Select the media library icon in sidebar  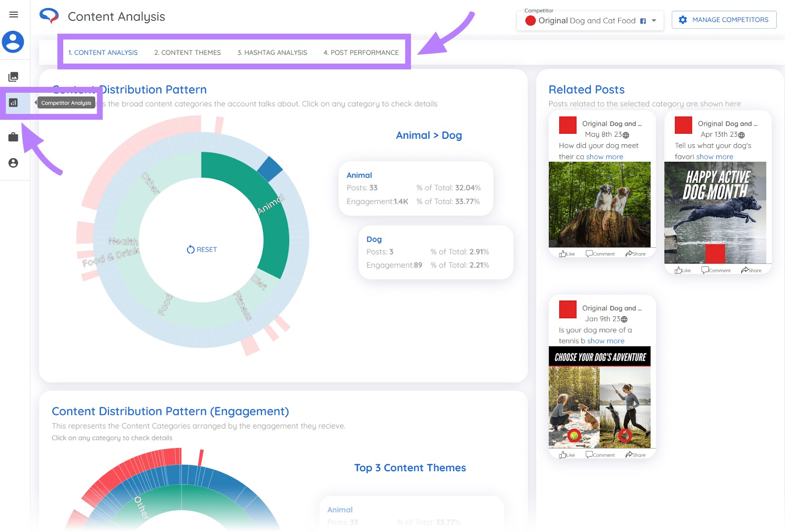[14, 76]
